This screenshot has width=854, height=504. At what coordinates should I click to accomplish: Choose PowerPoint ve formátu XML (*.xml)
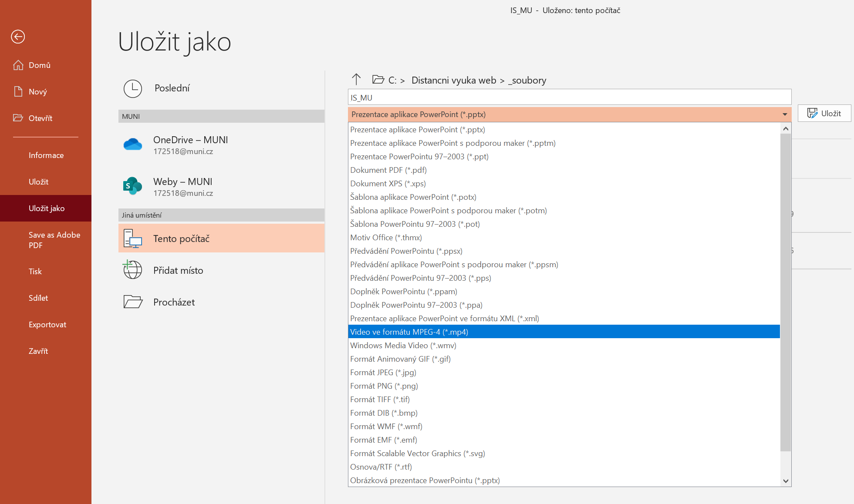[564, 319]
